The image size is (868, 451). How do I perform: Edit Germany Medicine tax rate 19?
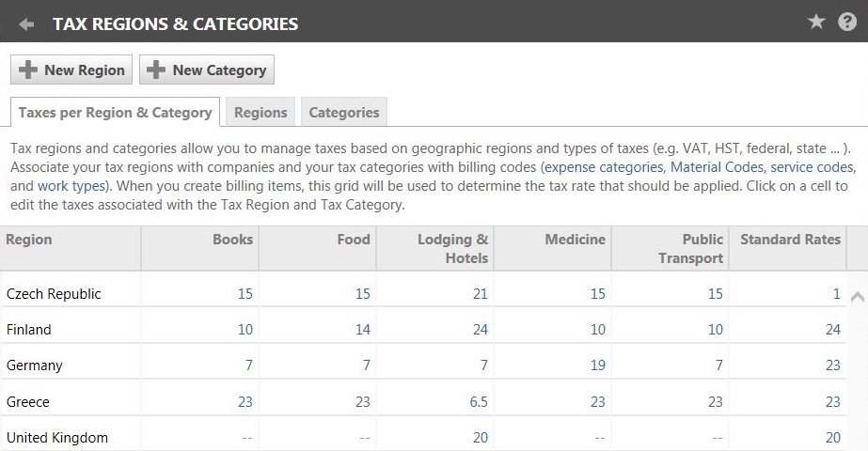597,365
